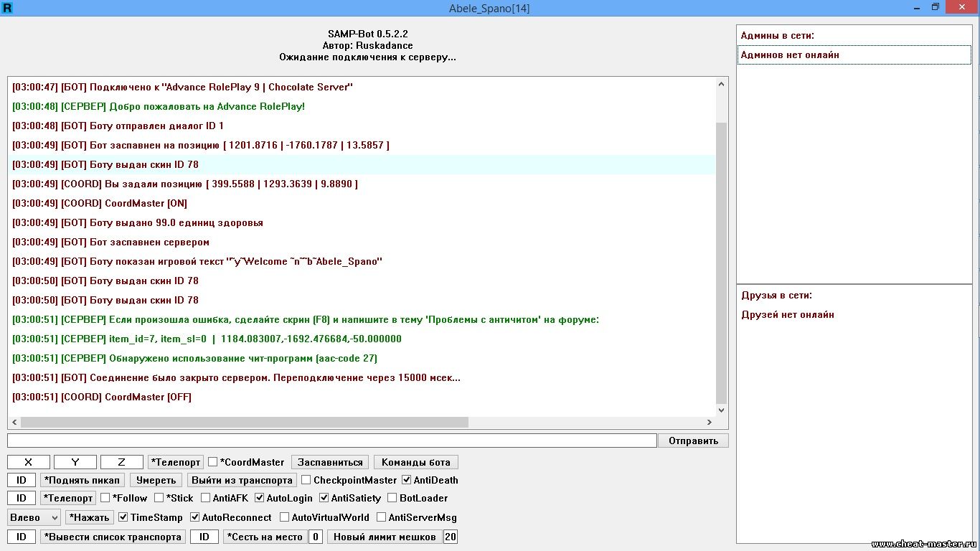Focus the chat message input field
Screen dimensions: 980x551
[332, 441]
